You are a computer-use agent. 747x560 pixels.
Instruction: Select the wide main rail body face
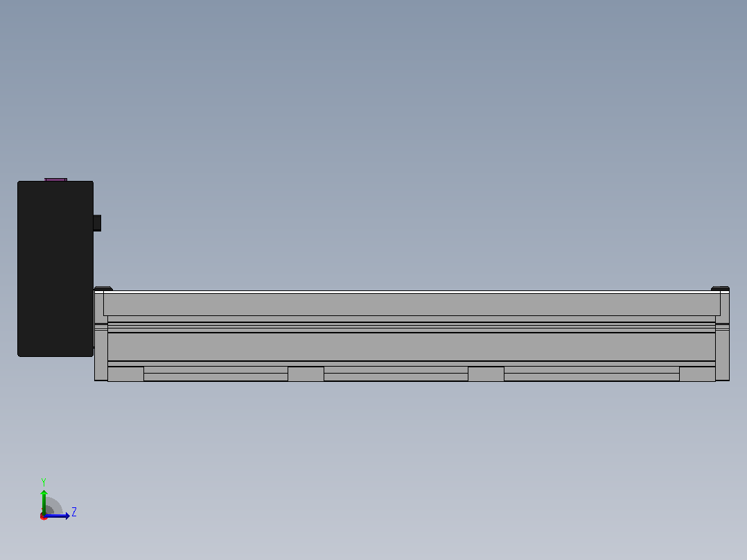coord(412,347)
